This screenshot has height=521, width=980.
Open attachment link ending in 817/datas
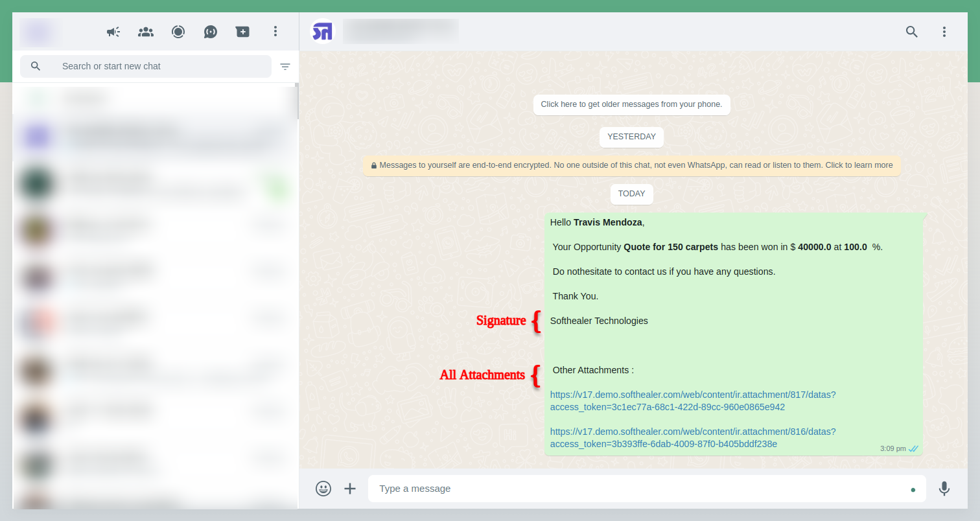tap(693, 400)
